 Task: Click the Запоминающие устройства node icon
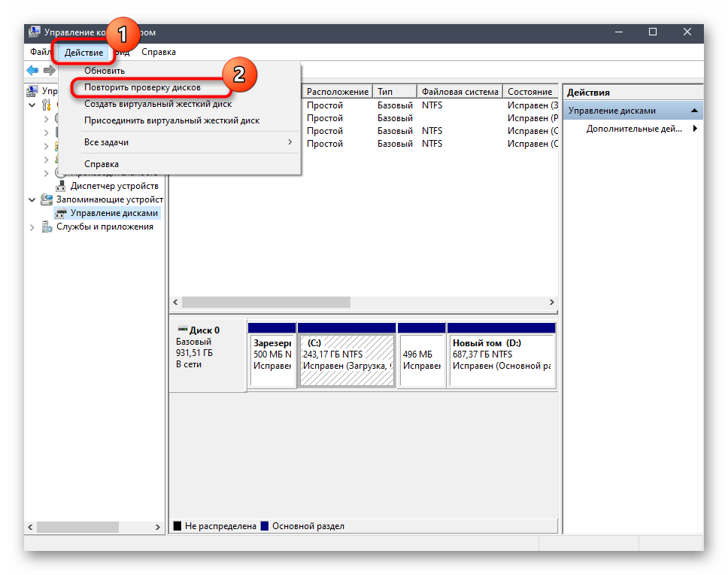pyautogui.click(x=47, y=199)
